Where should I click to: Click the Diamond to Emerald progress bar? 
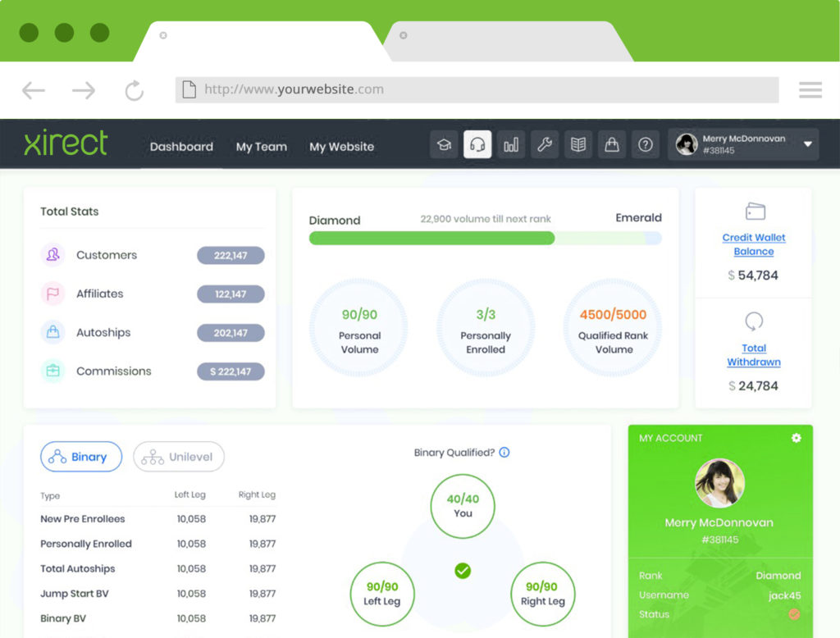click(486, 239)
